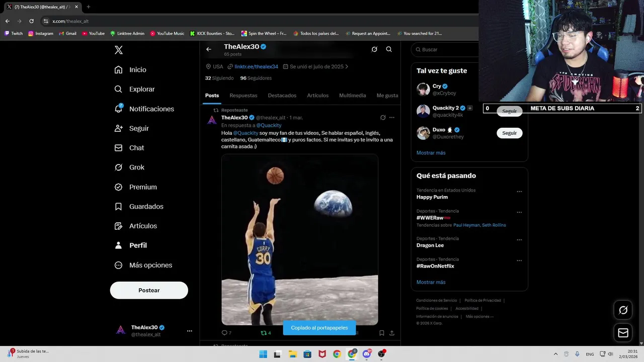The image size is (644, 362).
Task: Open the Seguir sidebar item
Action: pos(131,128)
